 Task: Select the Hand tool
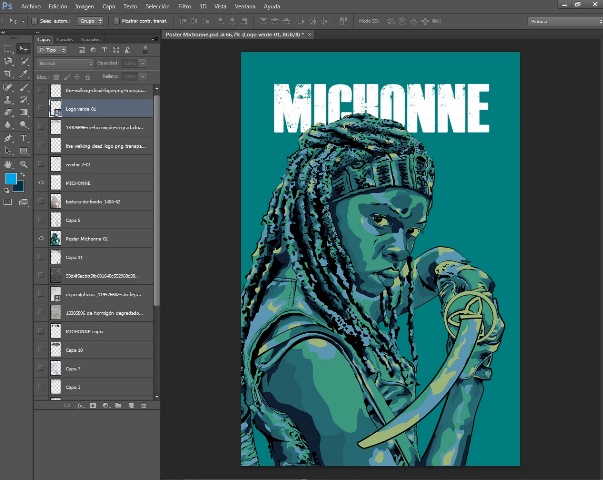pos(8,164)
